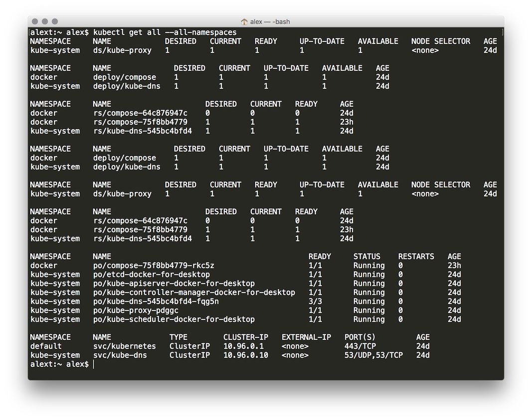Click port value 443/TCP
The image size is (532, 420).
point(360,346)
